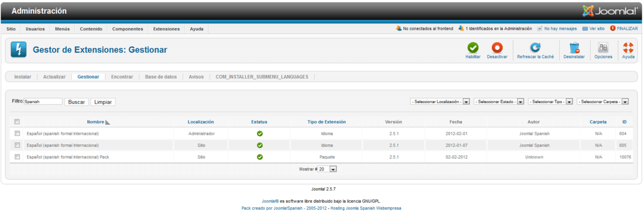Open the Contenido menu

(91, 29)
